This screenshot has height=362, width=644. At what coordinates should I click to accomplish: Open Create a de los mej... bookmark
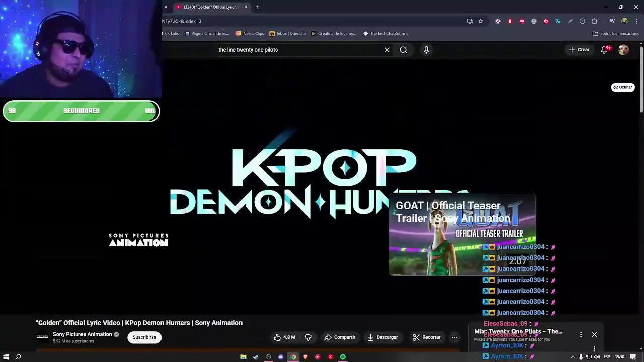pos(333,34)
